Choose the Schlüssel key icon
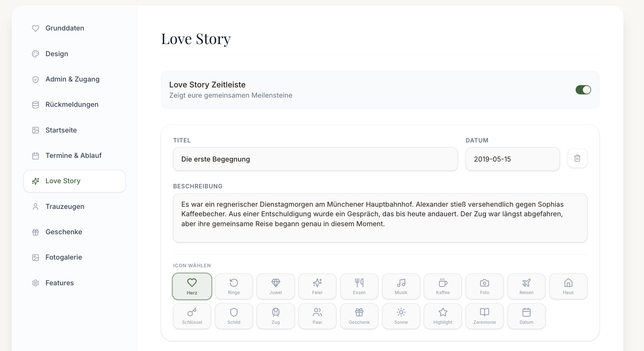The width and height of the screenshot is (644, 351). 192,316
